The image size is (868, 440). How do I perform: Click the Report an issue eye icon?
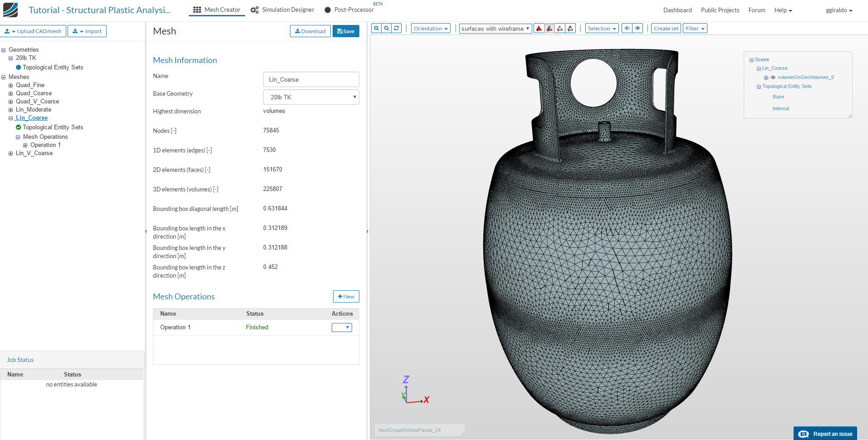click(x=804, y=434)
